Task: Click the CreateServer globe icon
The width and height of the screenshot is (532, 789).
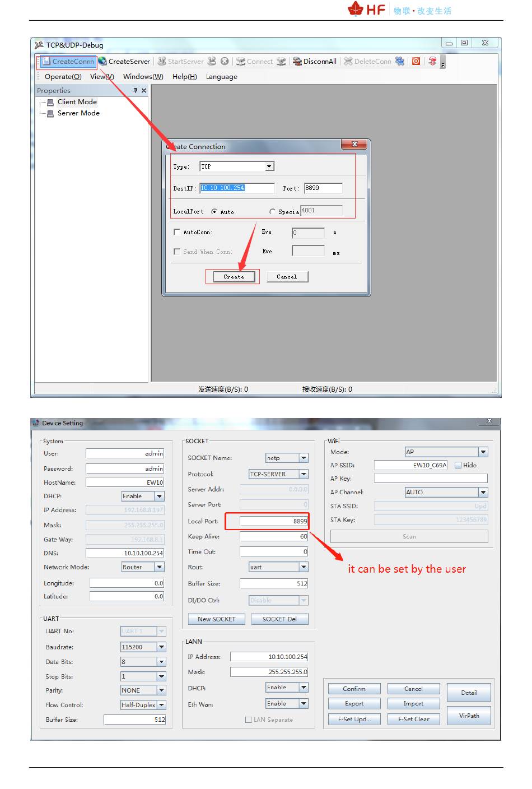Action: [102, 61]
